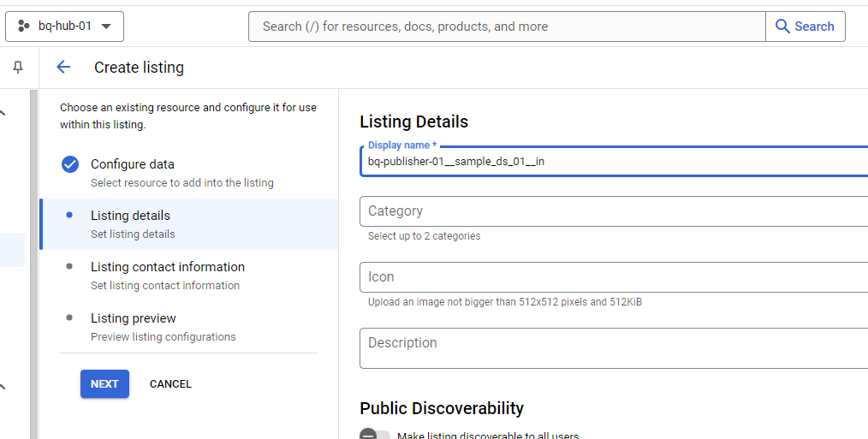Open the Listing contact information step
Screen dimensions: 868x439
coord(167,267)
